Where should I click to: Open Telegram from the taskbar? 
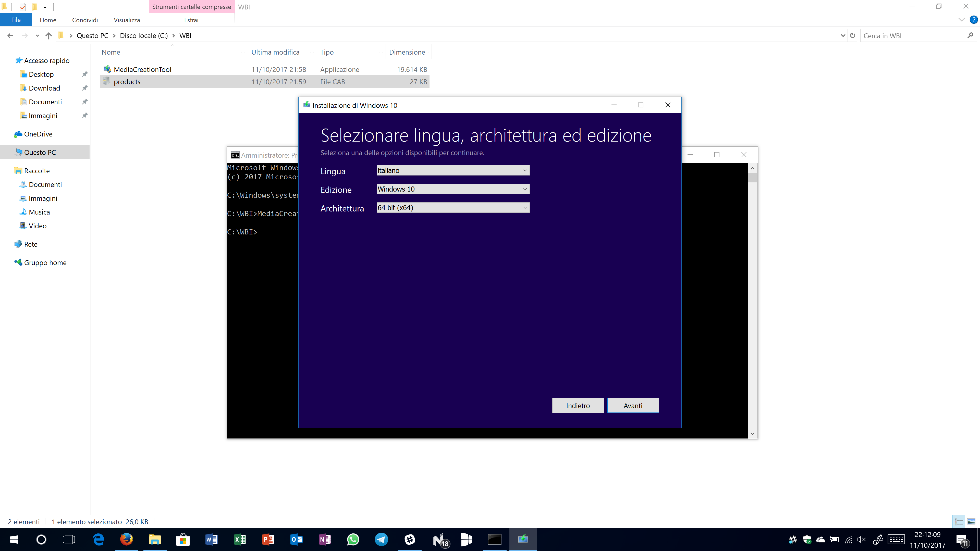(x=381, y=539)
